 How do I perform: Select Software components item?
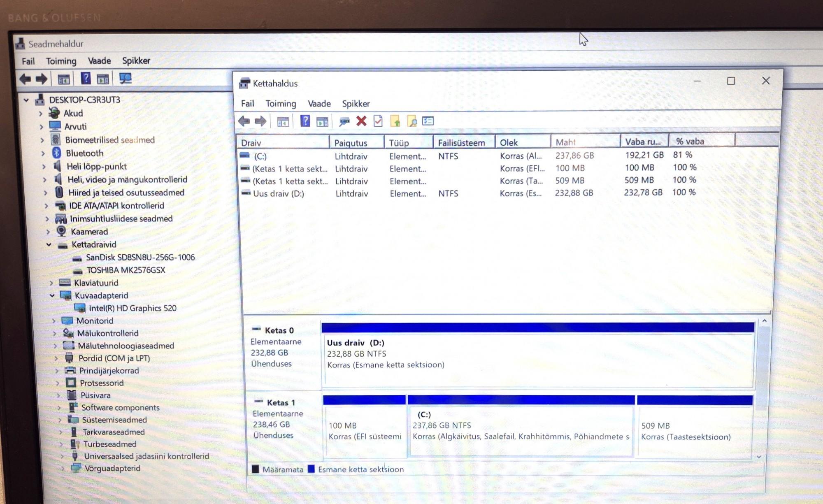[x=120, y=408]
